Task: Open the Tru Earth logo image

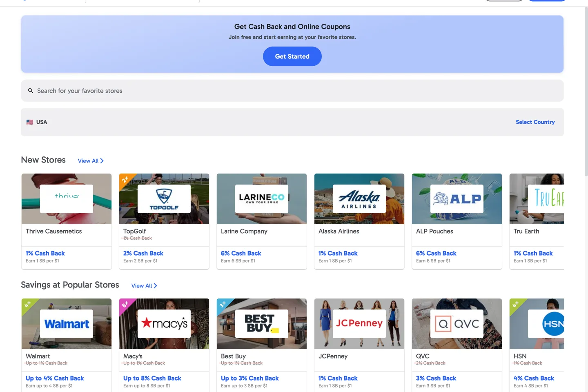Action: (546, 199)
